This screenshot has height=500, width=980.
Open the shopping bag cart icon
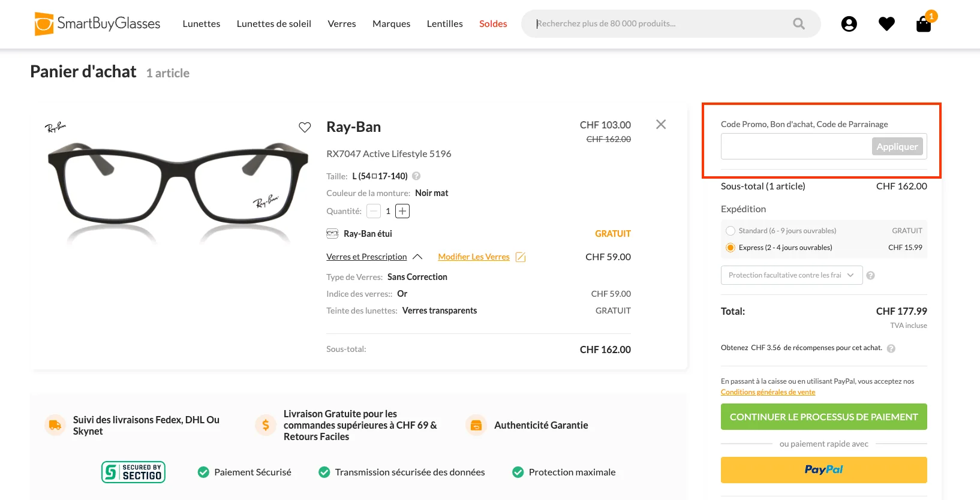(924, 24)
